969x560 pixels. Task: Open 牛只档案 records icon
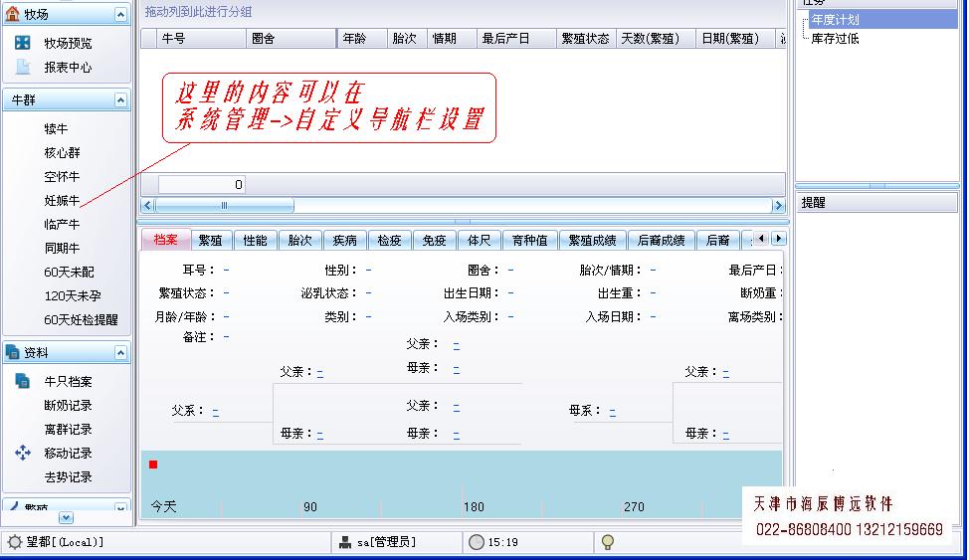23,381
